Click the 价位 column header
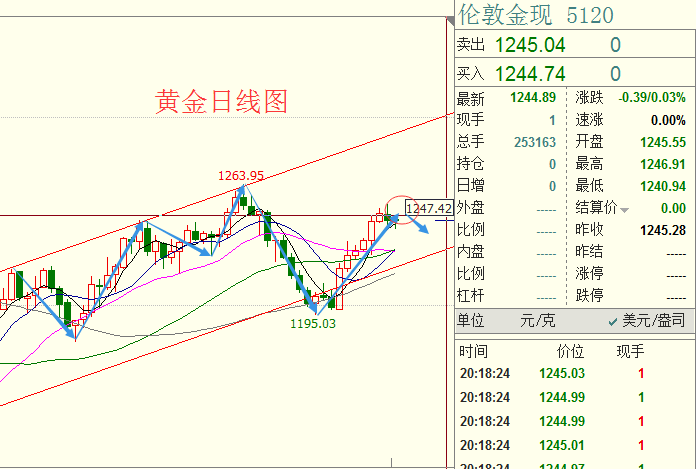The width and height of the screenshot is (696, 469). pyautogui.click(x=570, y=352)
